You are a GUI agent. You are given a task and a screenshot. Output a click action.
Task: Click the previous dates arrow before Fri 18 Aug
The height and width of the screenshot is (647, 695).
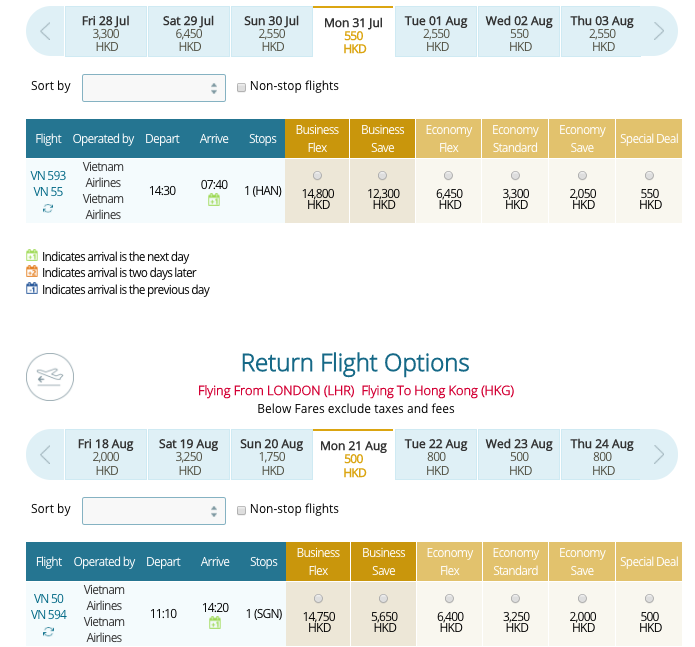pos(45,455)
